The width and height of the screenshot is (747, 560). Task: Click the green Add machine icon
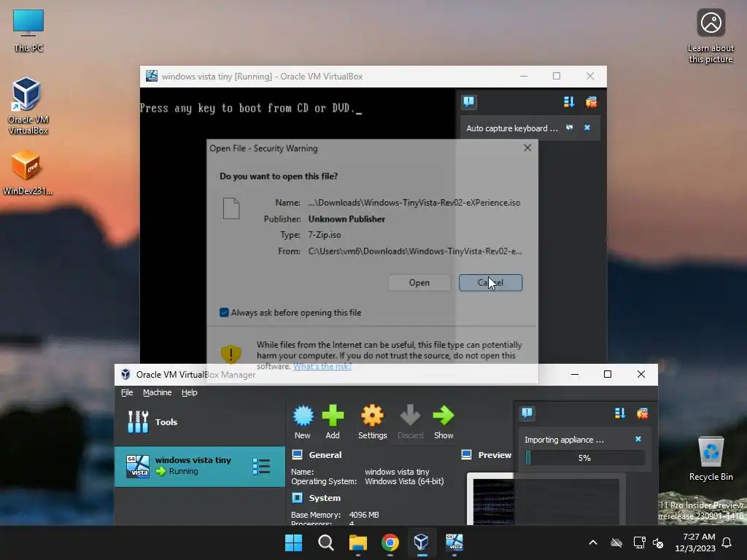pyautogui.click(x=333, y=416)
